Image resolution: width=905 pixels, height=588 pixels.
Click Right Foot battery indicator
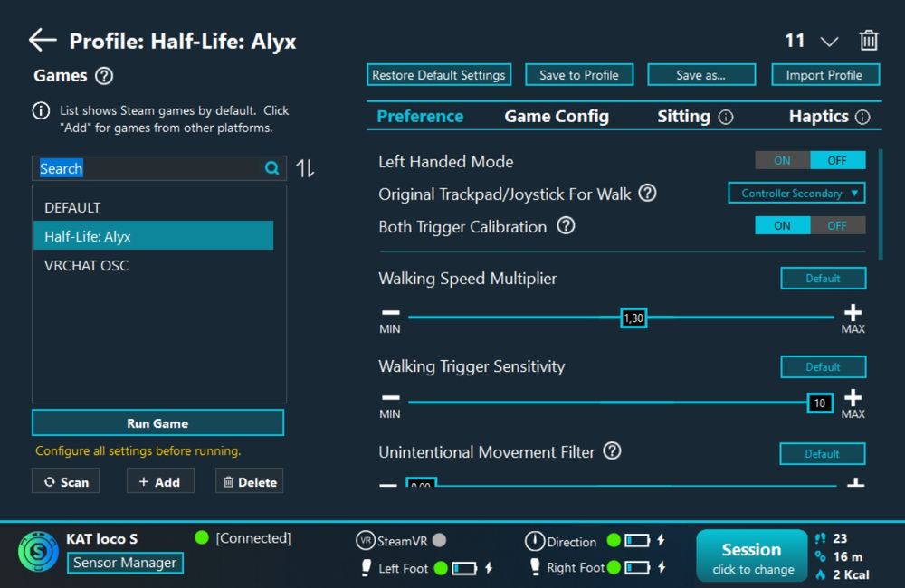pos(637,568)
